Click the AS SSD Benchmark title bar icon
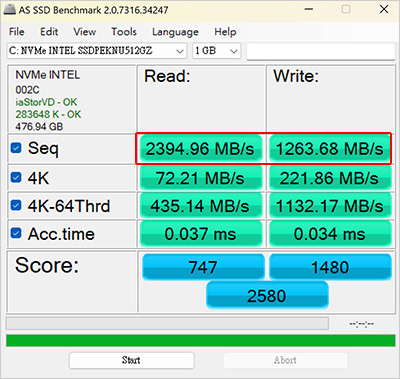 [9, 9]
